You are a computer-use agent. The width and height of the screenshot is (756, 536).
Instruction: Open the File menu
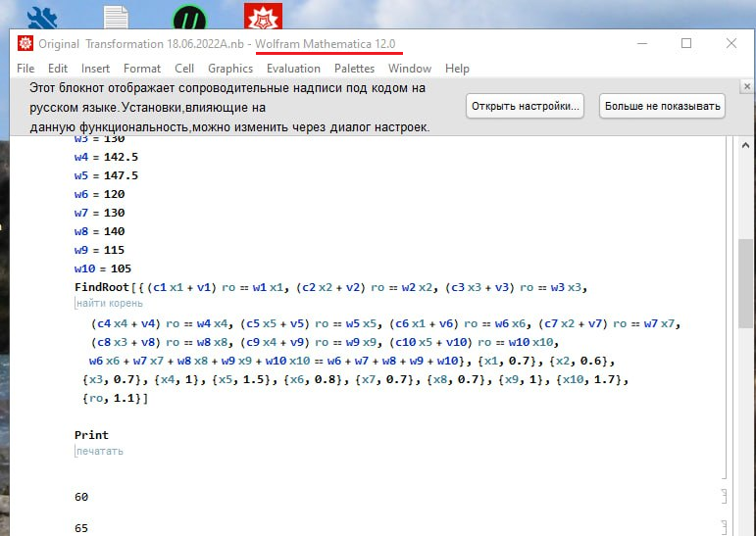click(x=25, y=69)
